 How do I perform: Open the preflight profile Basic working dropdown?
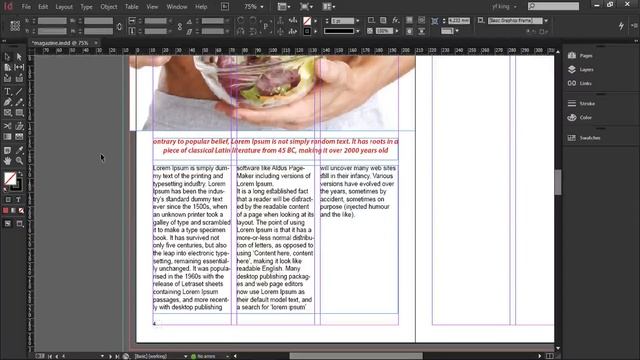[x=185, y=356]
